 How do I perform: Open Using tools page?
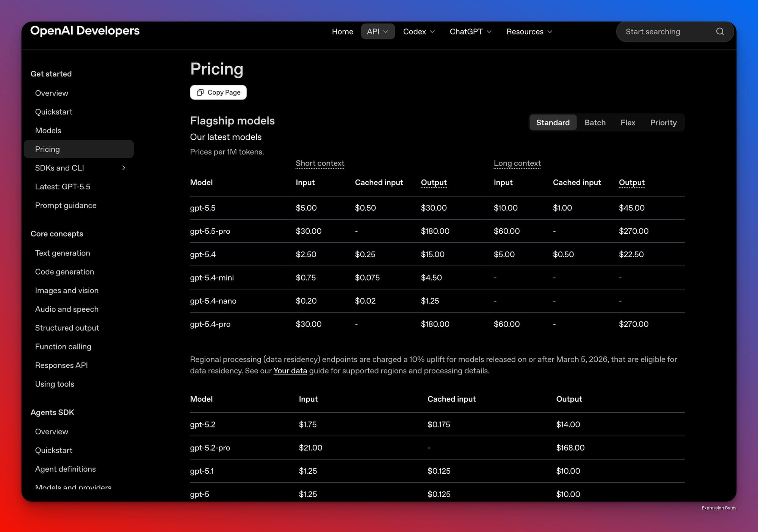[55, 384]
